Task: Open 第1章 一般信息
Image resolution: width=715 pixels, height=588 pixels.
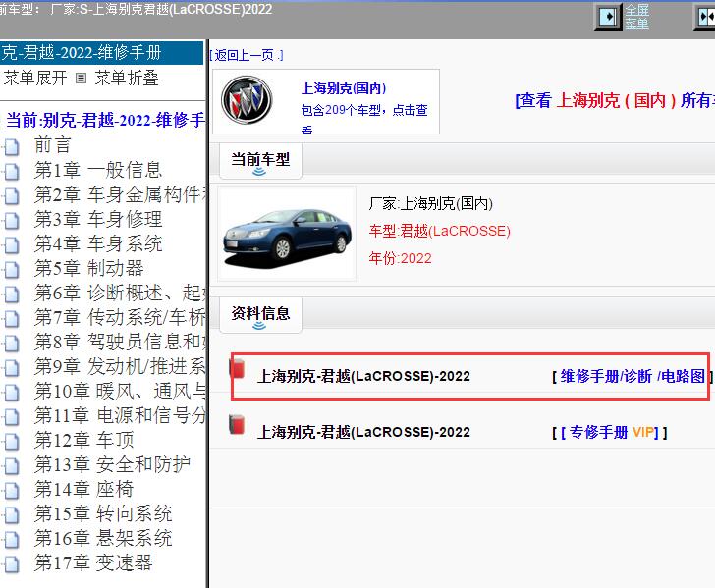Action: [98, 170]
